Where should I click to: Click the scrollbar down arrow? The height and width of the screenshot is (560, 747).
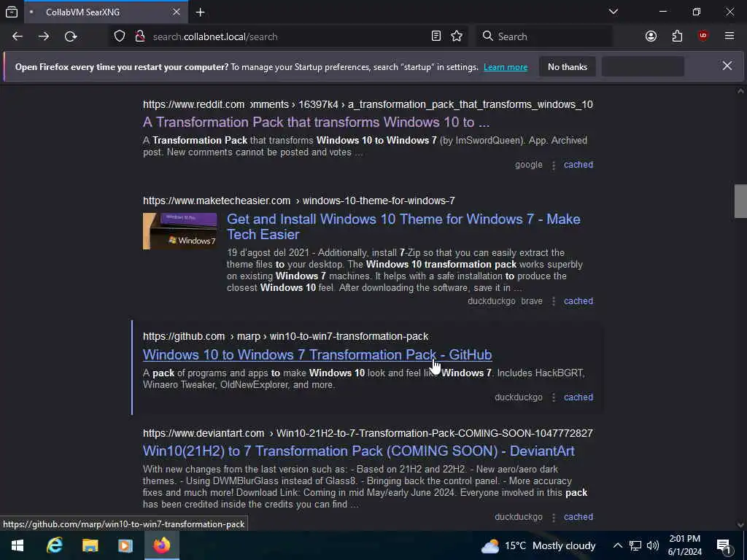tap(740, 525)
